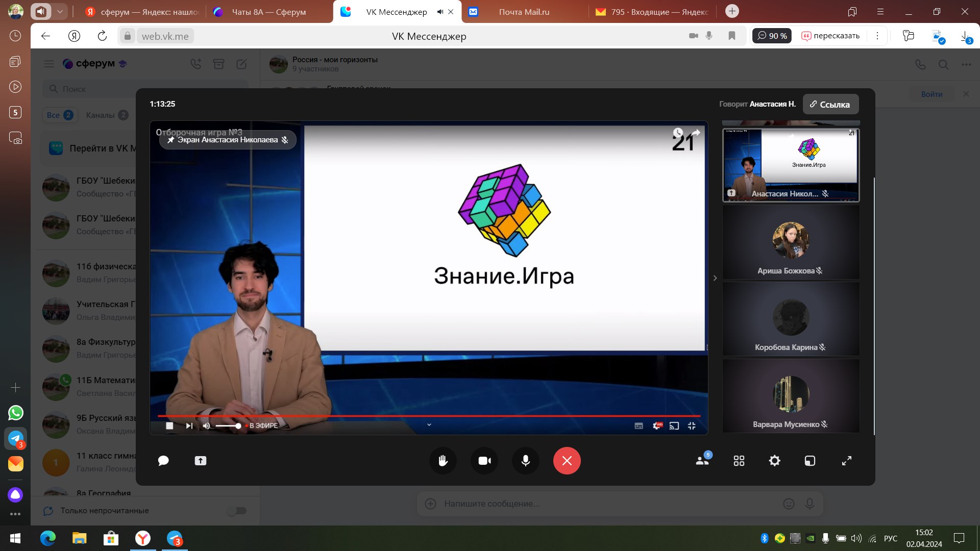Select Варвара Мусиенко participant tile
Viewport: 980px width, 551px height.
pos(791,396)
